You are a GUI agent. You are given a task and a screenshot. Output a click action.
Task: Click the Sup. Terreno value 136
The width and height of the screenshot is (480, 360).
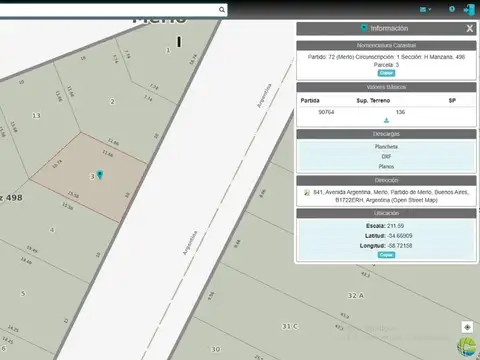[400, 112]
